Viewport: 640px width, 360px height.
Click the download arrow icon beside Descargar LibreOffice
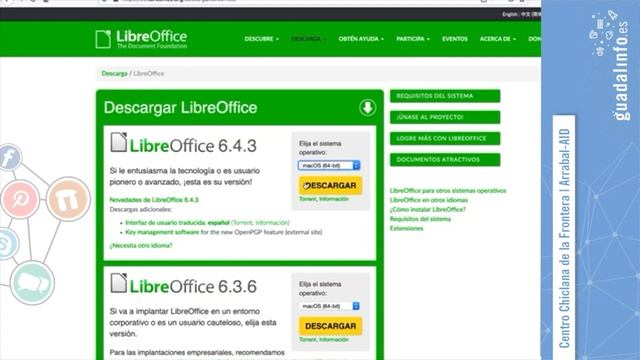pyautogui.click(x=367, y=108)
